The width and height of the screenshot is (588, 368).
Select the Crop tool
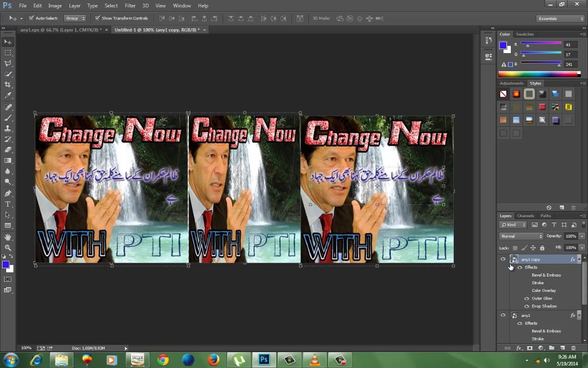point(8,84)
